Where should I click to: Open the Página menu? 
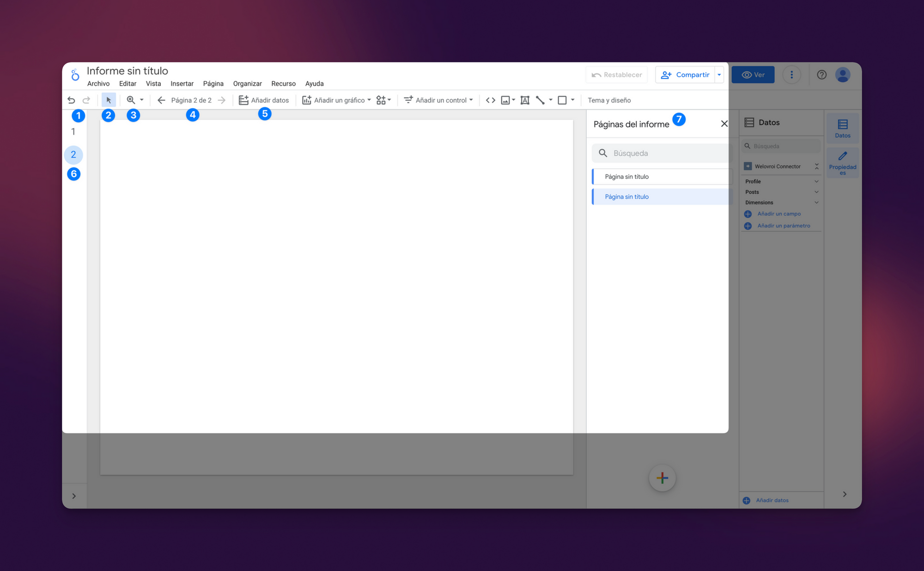[x=213, y=84]
